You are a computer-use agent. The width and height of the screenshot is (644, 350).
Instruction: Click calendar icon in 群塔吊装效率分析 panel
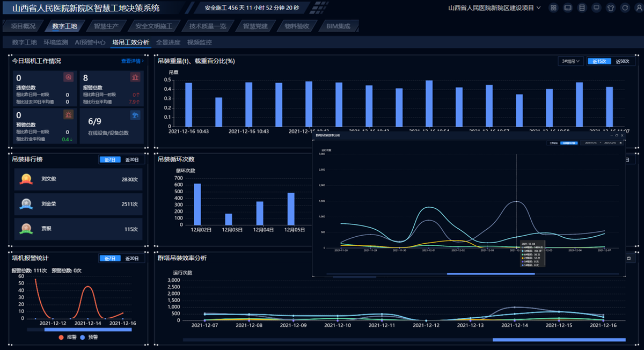628,258
